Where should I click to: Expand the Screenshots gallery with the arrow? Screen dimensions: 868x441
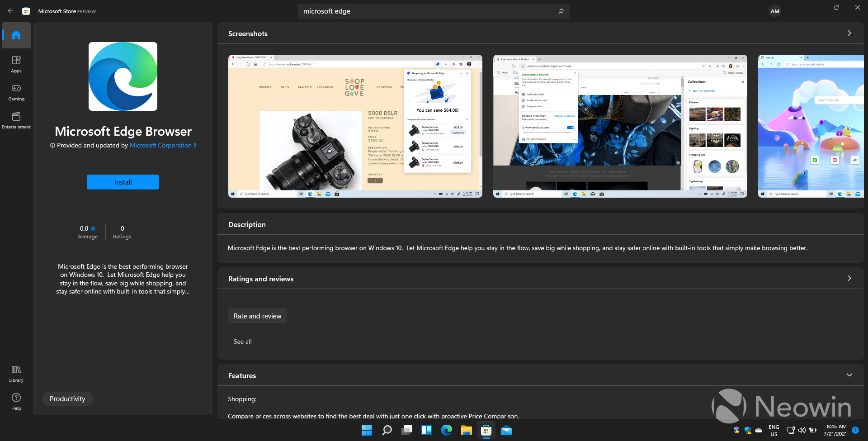(849, 33)
